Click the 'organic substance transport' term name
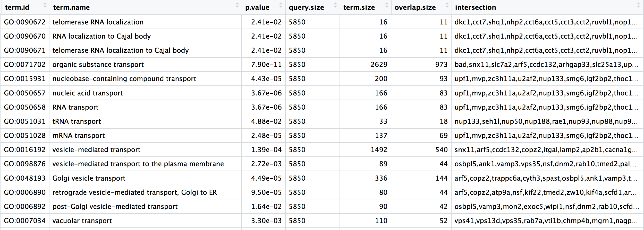The image size is (644, 230). (98, 65)
